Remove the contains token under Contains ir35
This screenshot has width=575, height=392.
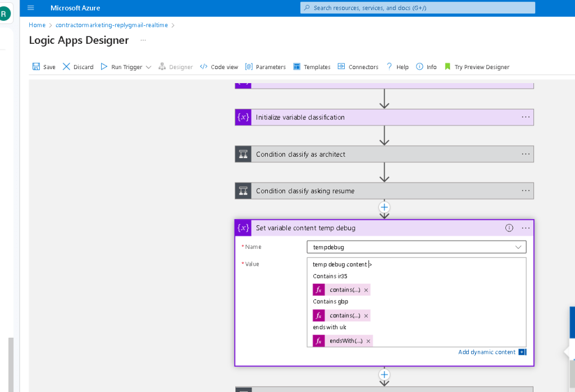click(366, 290)
